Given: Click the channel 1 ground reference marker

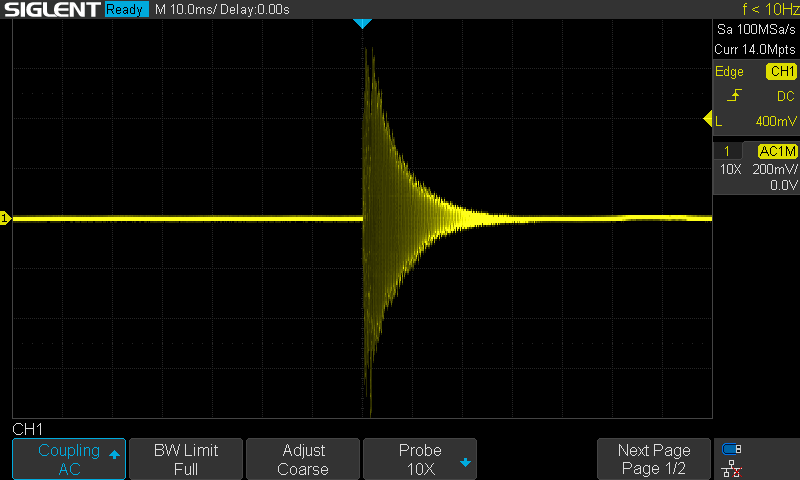Looking at the screenshot, I should coord(6,218).
